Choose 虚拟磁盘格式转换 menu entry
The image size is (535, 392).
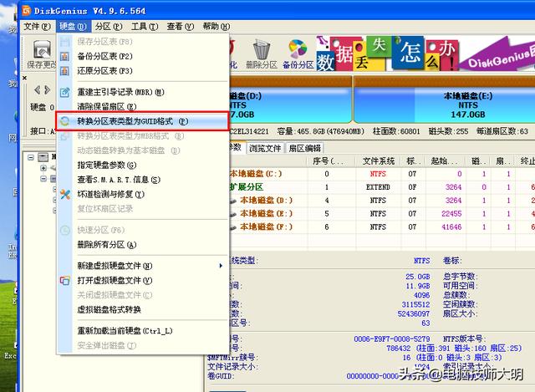(143, 310)
